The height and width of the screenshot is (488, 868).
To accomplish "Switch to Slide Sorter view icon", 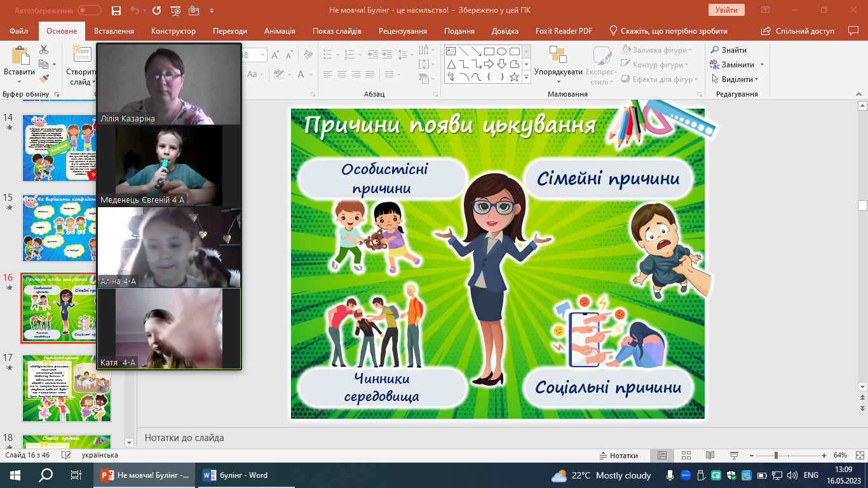I will [x=686, y=456].
